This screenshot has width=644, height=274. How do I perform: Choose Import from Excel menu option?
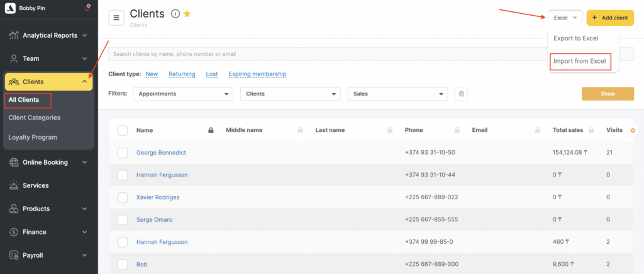(x=579, y=61)
